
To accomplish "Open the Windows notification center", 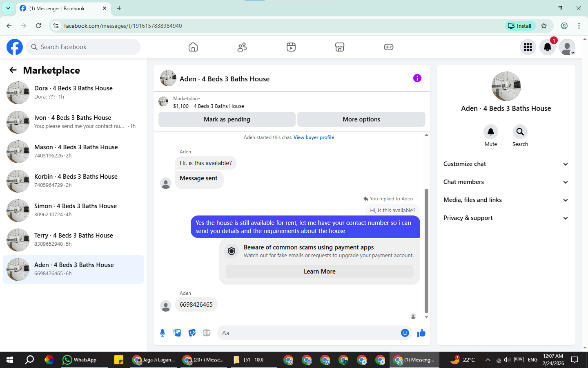I will click(575, 360).
